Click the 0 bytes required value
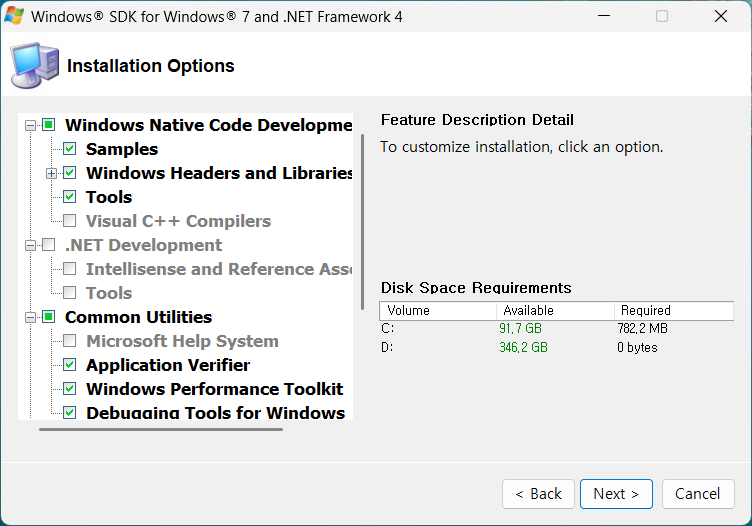Screen dimensions: 752x526 point(637,347)
